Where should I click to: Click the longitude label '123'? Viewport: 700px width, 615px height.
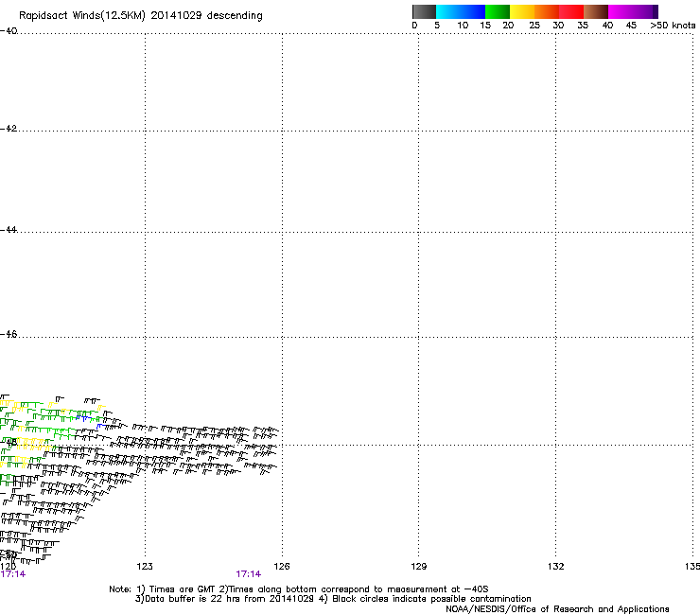[145, 567]
